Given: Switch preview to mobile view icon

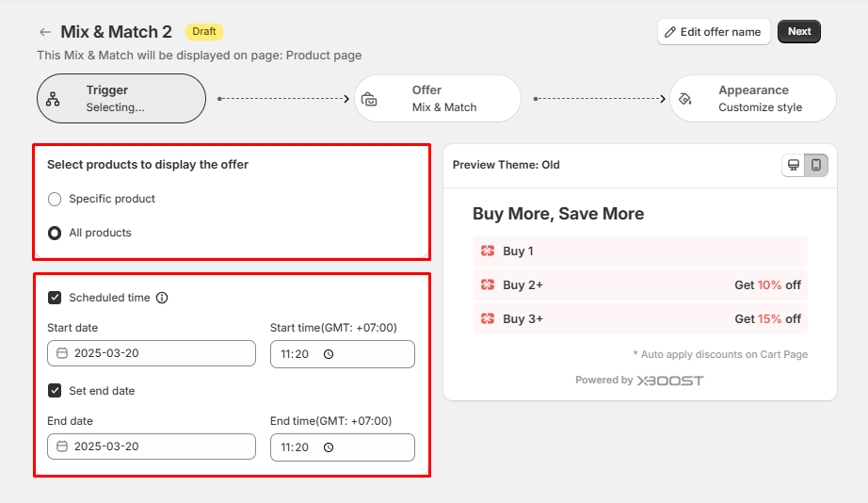Looking at the screenshot, I should (x=816, y=165).
